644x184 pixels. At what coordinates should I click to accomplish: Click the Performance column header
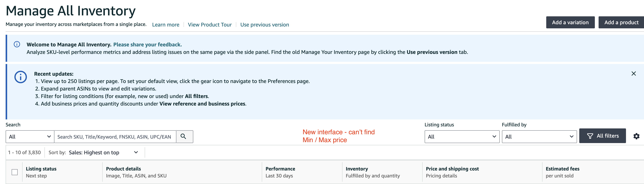[280, 169]
